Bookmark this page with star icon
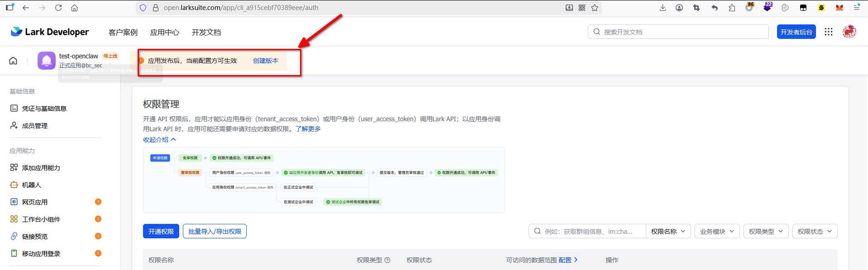 point(595,8)
